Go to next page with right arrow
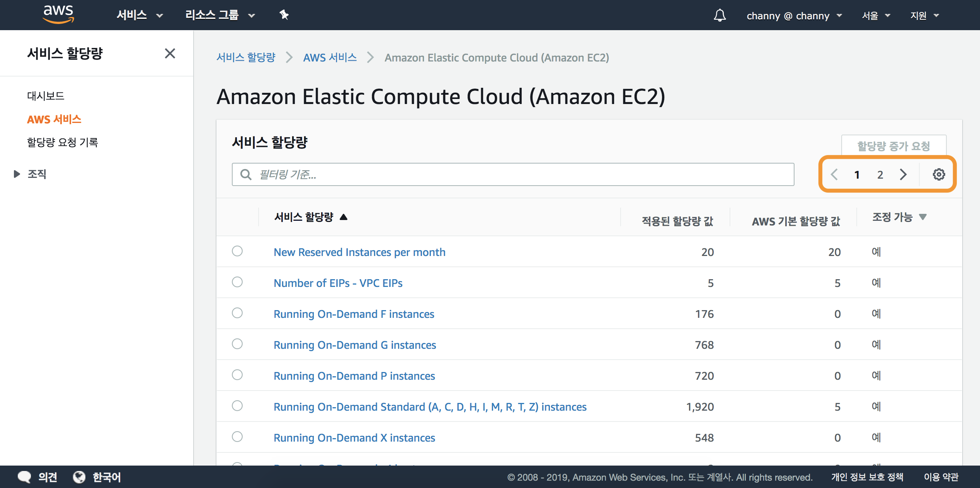 tap(903, 174)
